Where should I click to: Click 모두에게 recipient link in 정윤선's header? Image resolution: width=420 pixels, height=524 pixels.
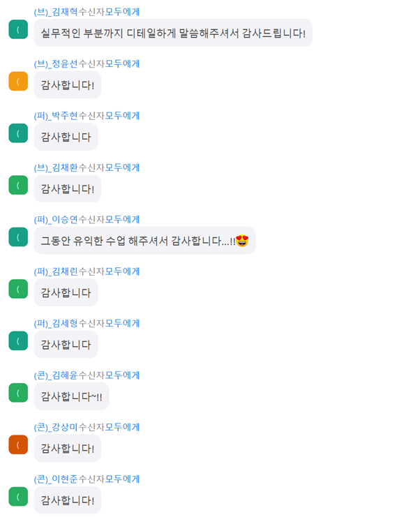[x=123, y=63]
